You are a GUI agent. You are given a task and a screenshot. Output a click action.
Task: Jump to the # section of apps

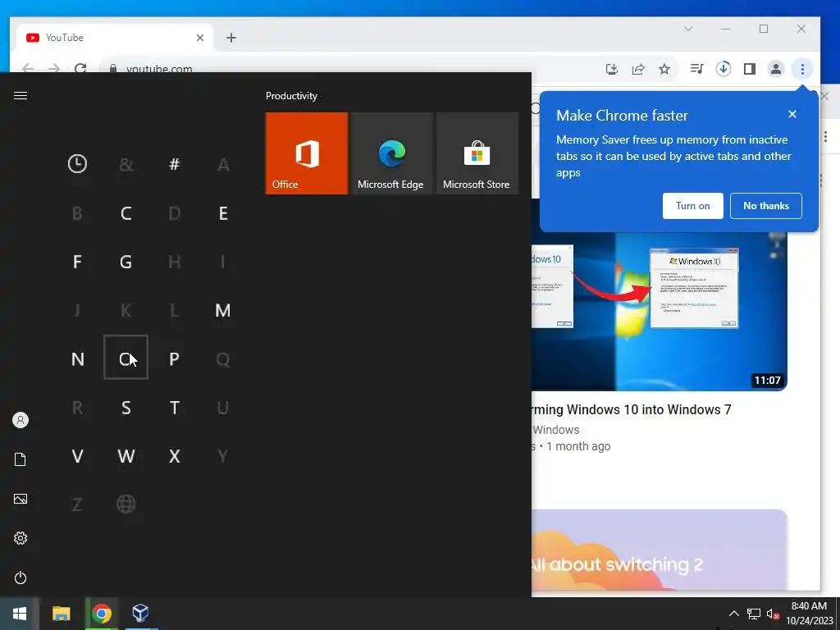click(174, 164)
